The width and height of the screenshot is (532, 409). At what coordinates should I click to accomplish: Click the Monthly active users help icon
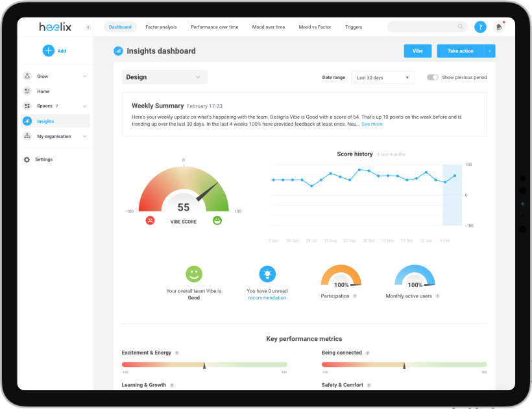click(x=438, y=296)
